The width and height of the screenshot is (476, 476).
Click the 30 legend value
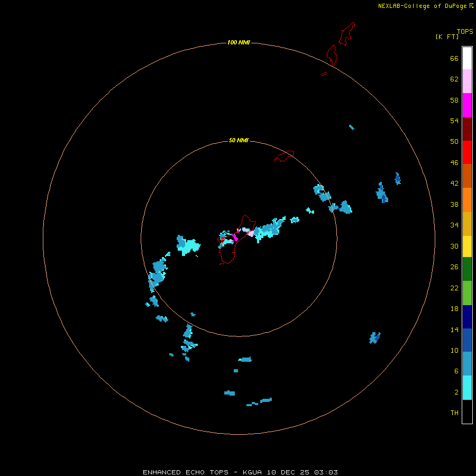[454, 246]
